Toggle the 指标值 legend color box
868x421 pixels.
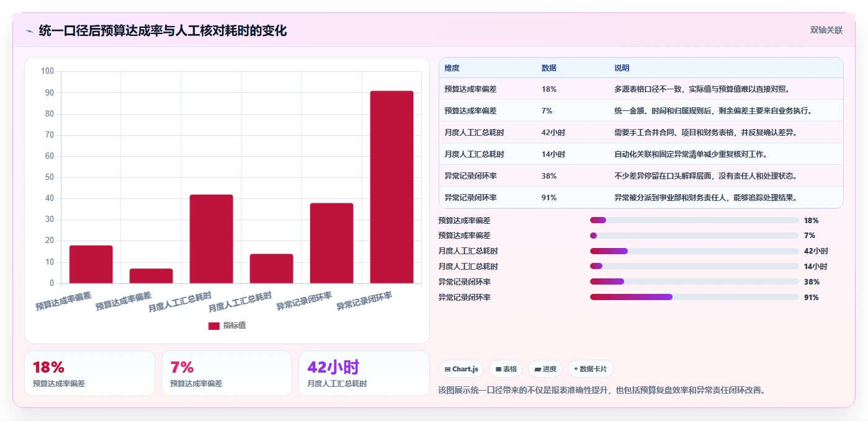214,326
